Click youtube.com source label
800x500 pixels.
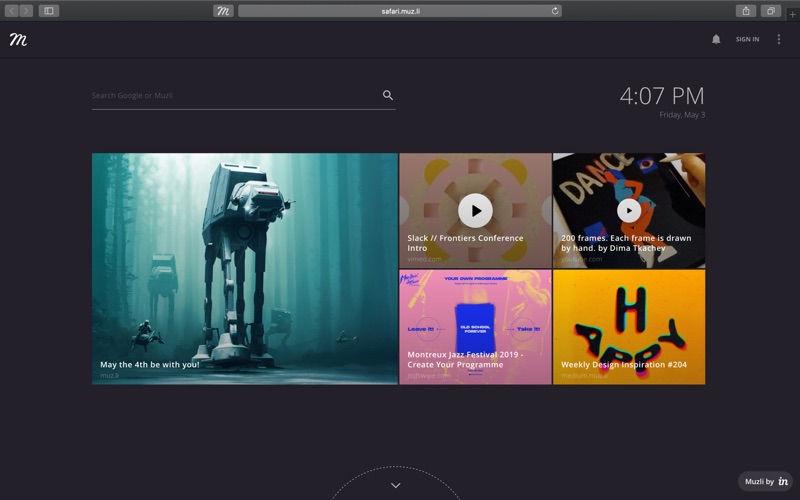582,259
